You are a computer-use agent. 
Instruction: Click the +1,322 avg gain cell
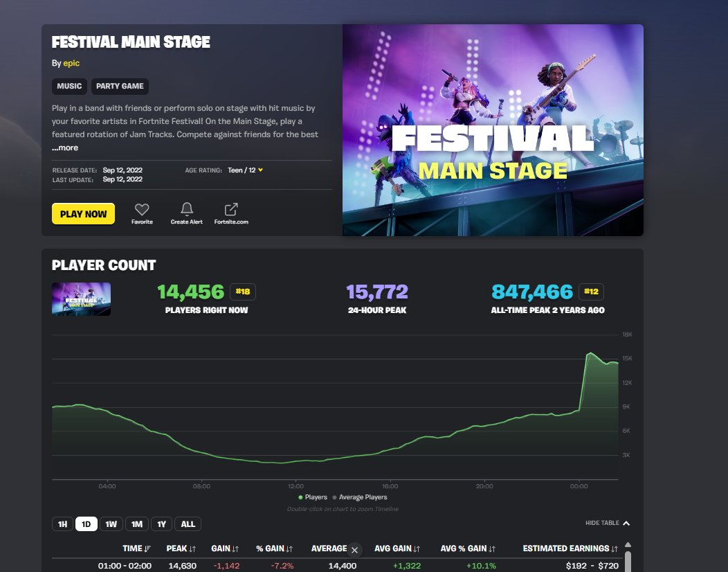407,566
